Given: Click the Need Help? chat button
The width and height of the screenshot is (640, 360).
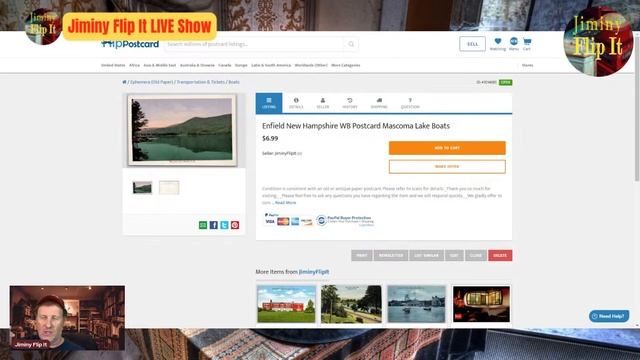Looking at the screenshot, I should point(609,316).
